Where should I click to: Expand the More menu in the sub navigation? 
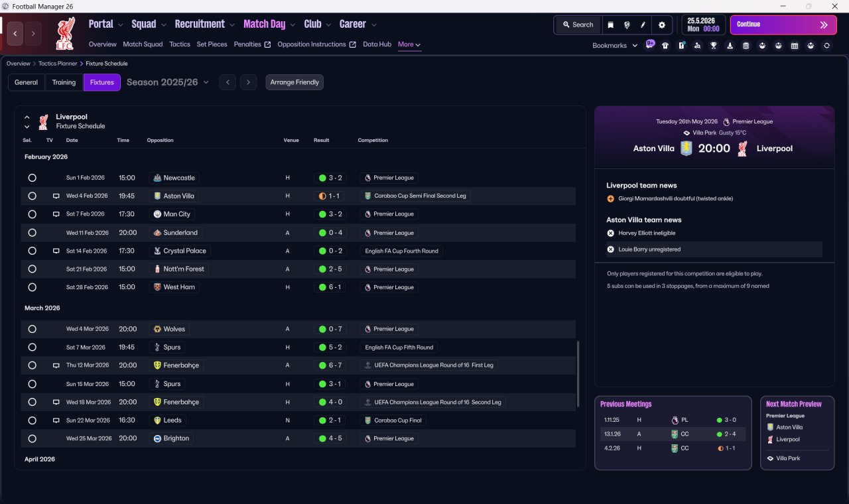click(x=409, y=44)
